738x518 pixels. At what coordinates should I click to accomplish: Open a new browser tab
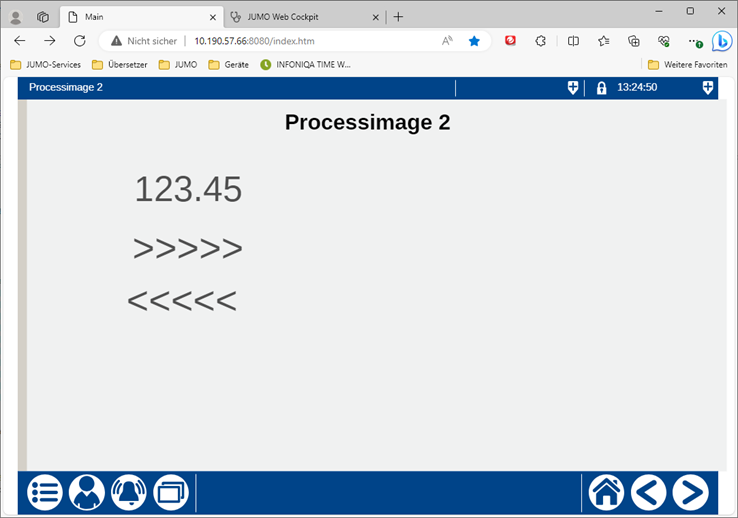click(x=398, y=17)
